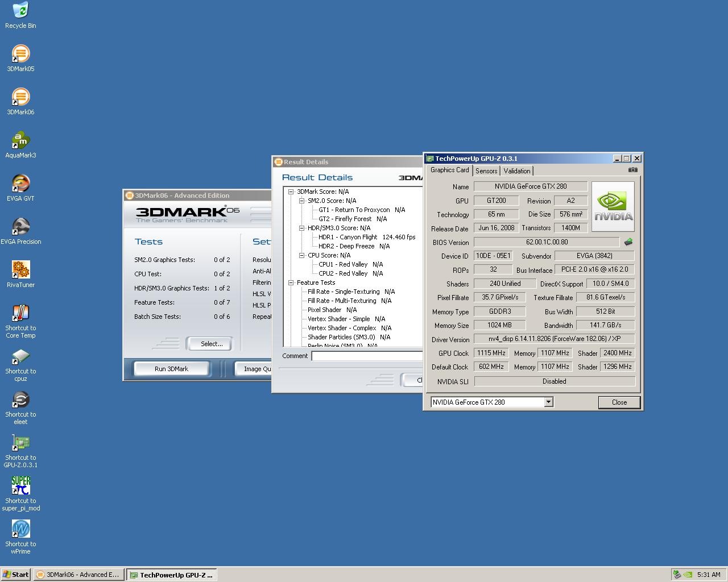This screenshot has height=582, width=728.
Task: Click the BIOS save chip icon in GPU-Z
Action: (x=628, y=242)
